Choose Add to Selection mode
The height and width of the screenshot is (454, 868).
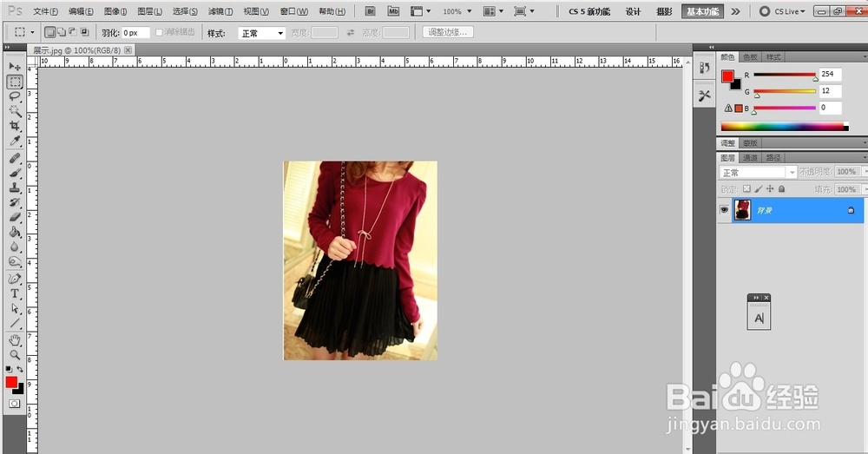click(x=62, y=33)
